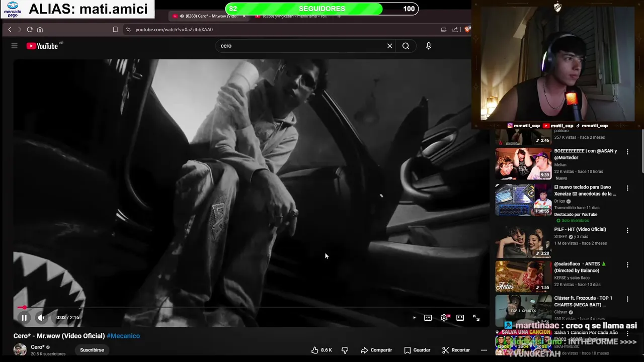Open options for El nuevo teclado video
Viewport: 644px width, 362px height.
click(627, 188)
